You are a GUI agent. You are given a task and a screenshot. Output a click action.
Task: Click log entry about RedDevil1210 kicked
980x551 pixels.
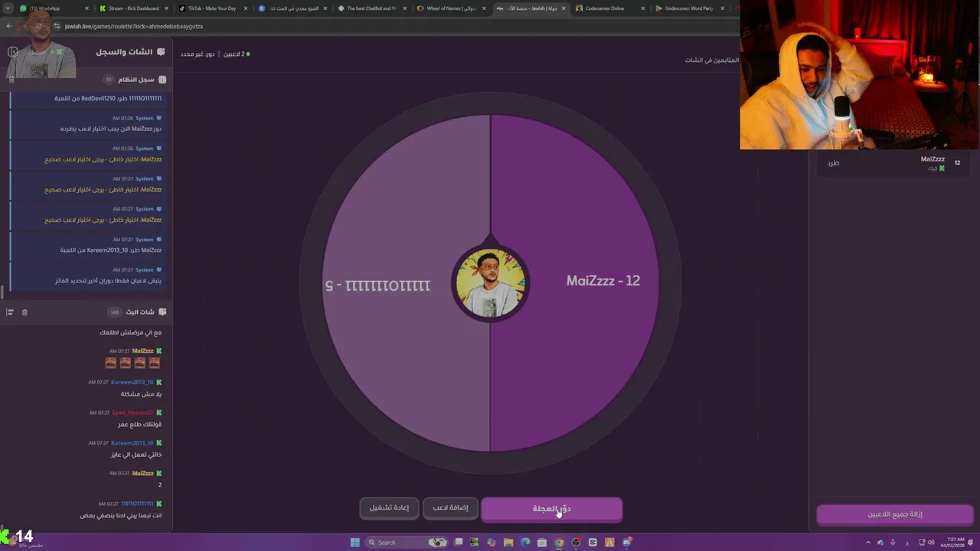(x=107, y=99)
